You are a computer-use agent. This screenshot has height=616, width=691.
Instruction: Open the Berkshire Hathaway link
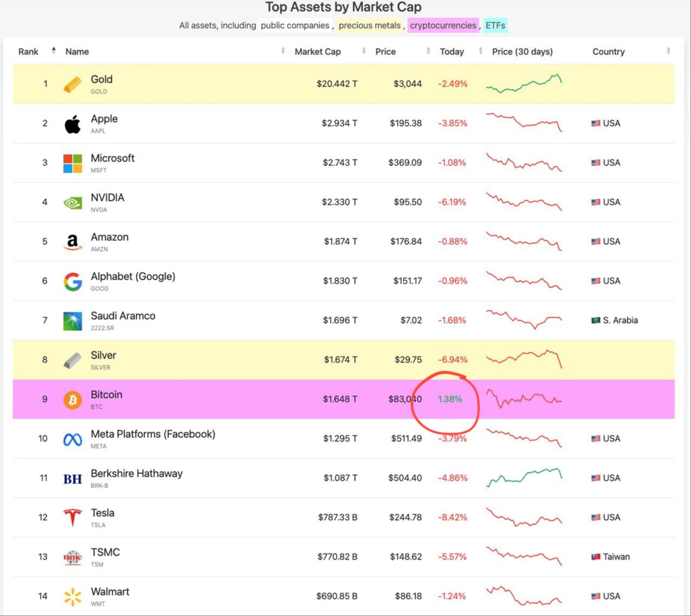coord(137,473)
